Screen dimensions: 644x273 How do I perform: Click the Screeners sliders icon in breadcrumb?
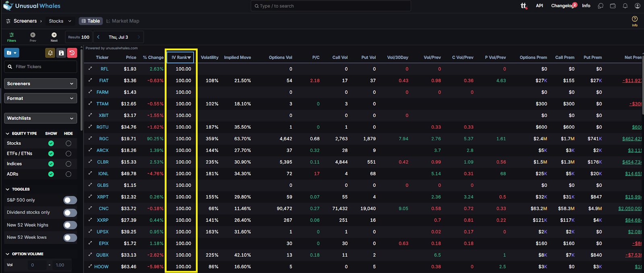pos(8,21)
